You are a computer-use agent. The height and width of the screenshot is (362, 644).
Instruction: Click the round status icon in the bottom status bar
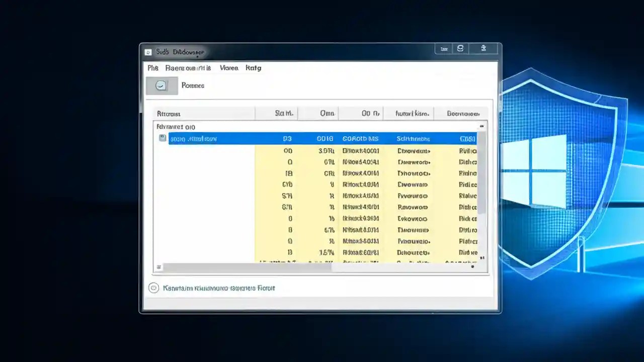coord(153,288)
